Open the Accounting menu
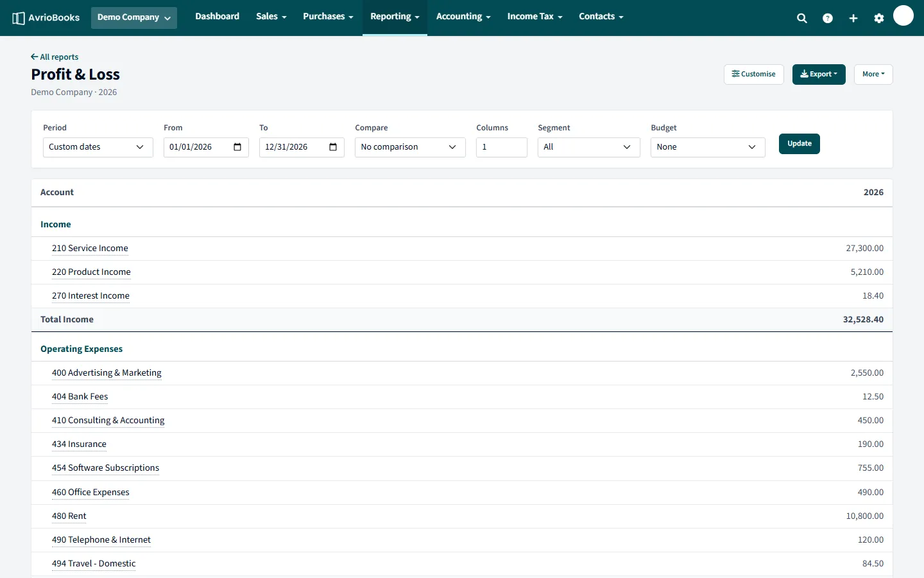Viewport: 924px width, 578px height. [463, 17]
